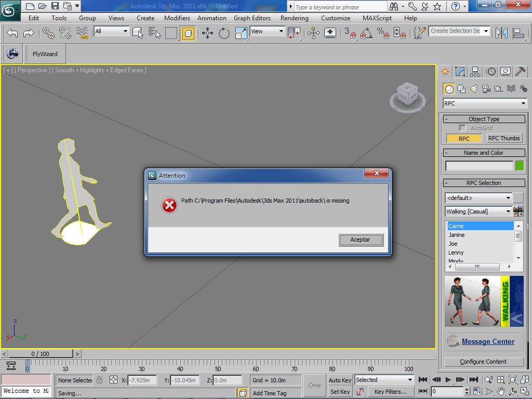
Task: Open the Modify panel tab
Action: [460, 72]
